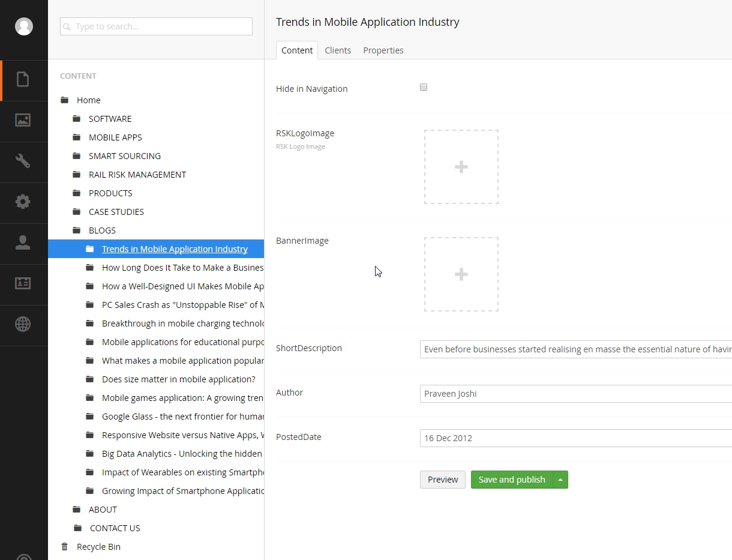
Task: Click the Preview button
Action: pyautogui.click(x=443, y=480)
